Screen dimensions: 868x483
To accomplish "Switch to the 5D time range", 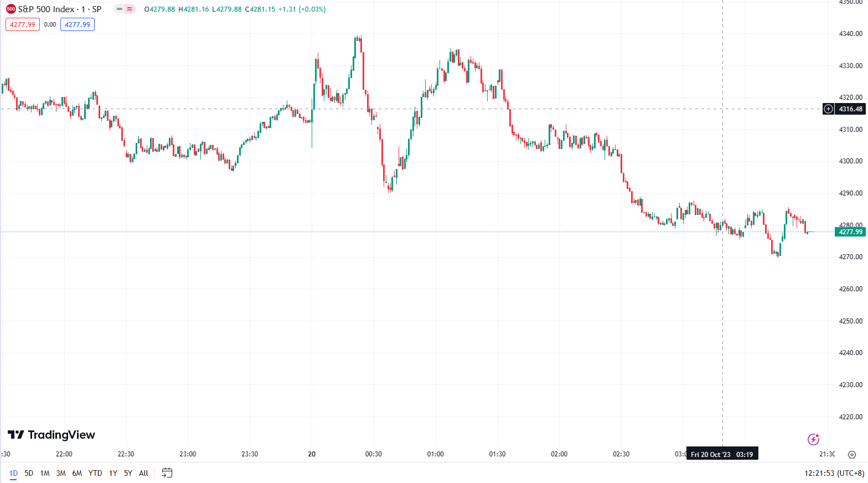I will click(x=29, y=473).
